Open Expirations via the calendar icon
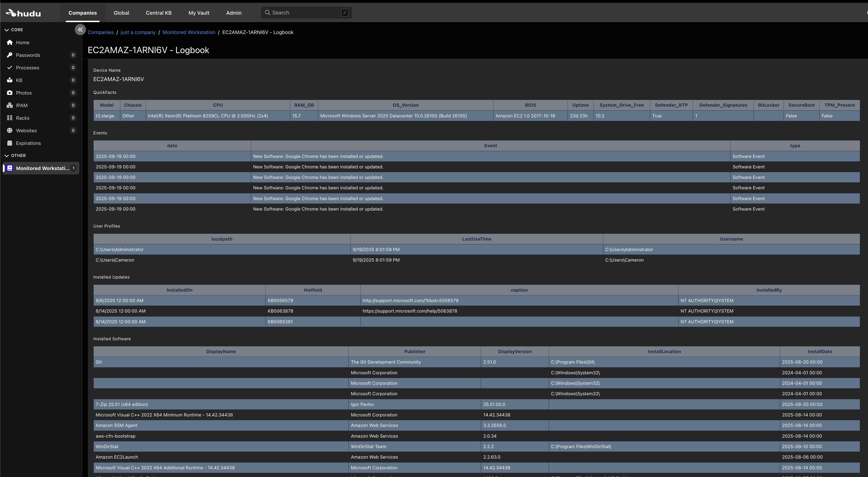The image size is (868, 477). pyautogui.click(x=10, y=143)
